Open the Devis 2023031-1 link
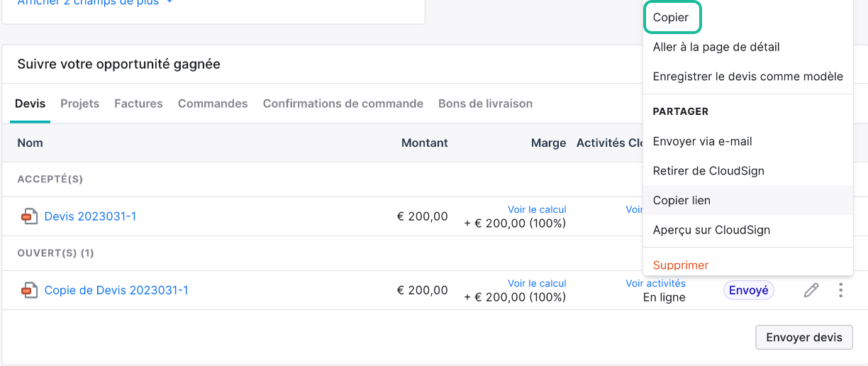 tap(90, 216)
